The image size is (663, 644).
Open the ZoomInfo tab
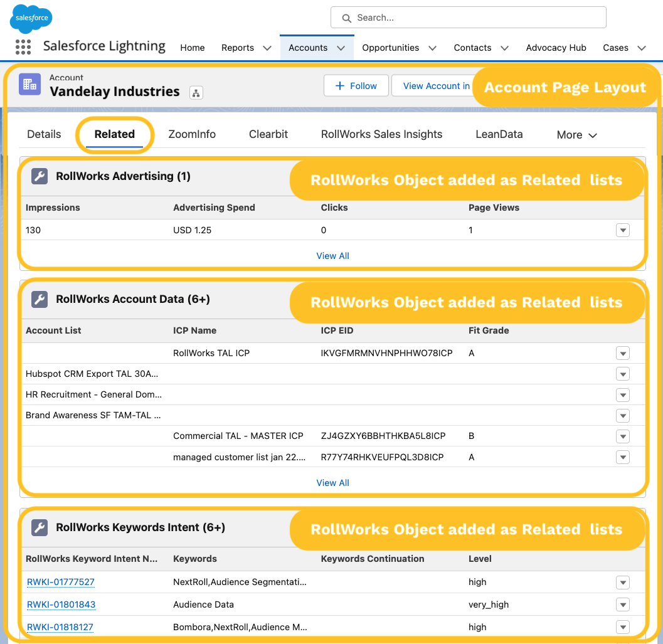(192, 134)
